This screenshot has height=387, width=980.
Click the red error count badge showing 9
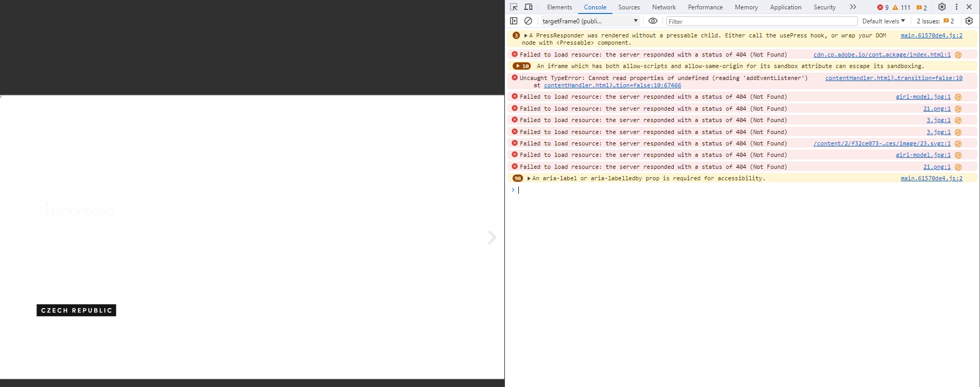point(883,8)
